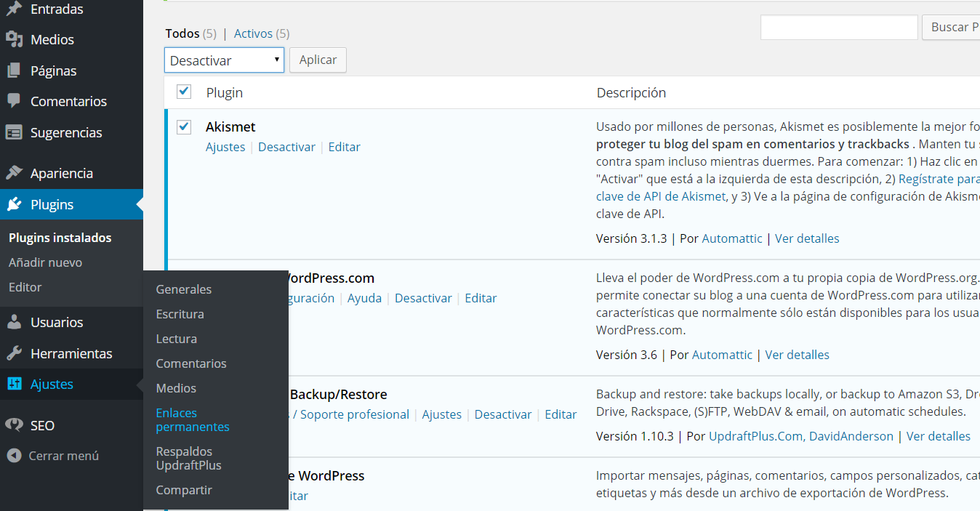Screen dimensions: 980x511
Task: Open clave de API de Akismet link
Action: [x=661, y=196]
